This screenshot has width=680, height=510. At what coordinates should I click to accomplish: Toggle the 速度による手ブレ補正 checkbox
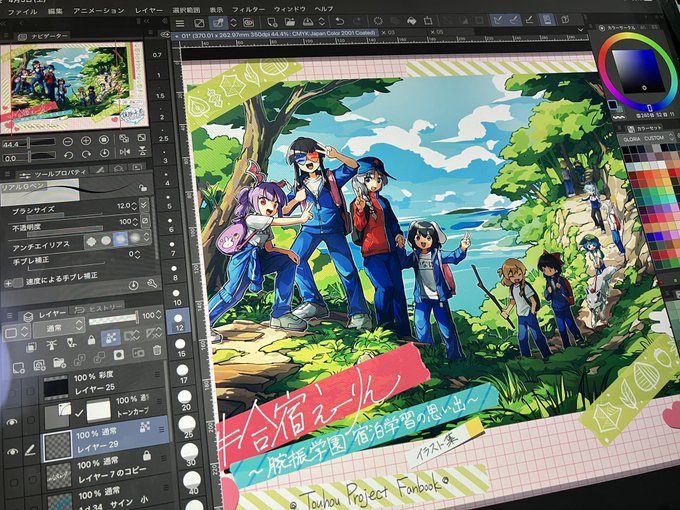coord(18,283)
